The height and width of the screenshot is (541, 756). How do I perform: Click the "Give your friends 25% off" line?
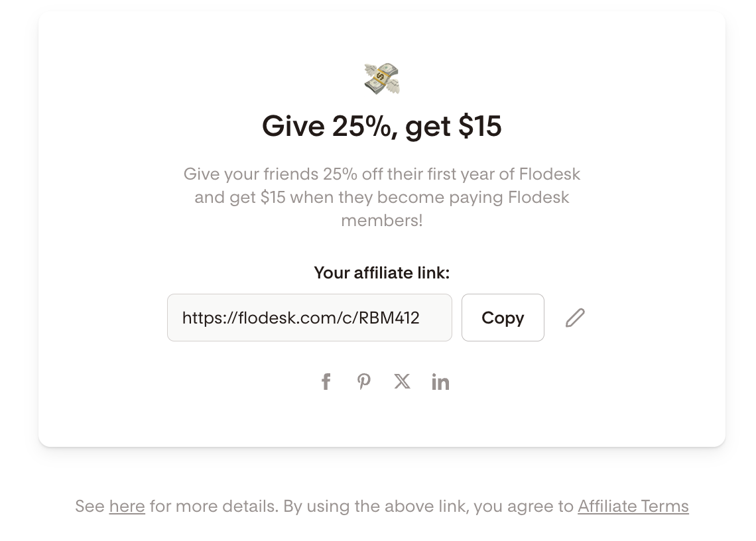(381, 174)
